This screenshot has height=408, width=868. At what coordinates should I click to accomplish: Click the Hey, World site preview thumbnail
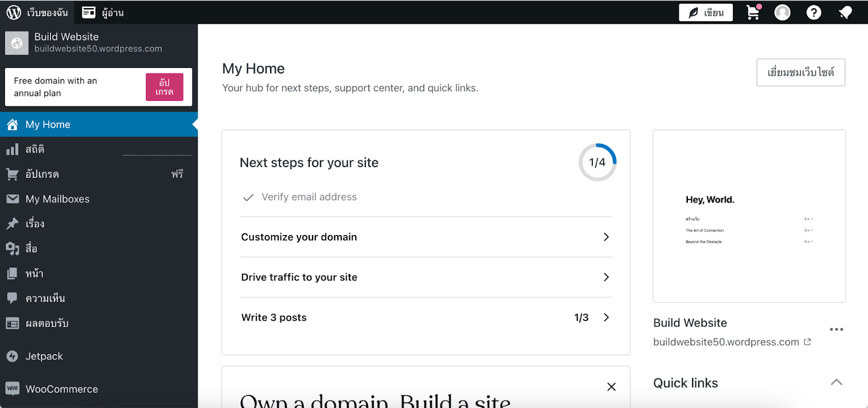click(x=749, y=216)
